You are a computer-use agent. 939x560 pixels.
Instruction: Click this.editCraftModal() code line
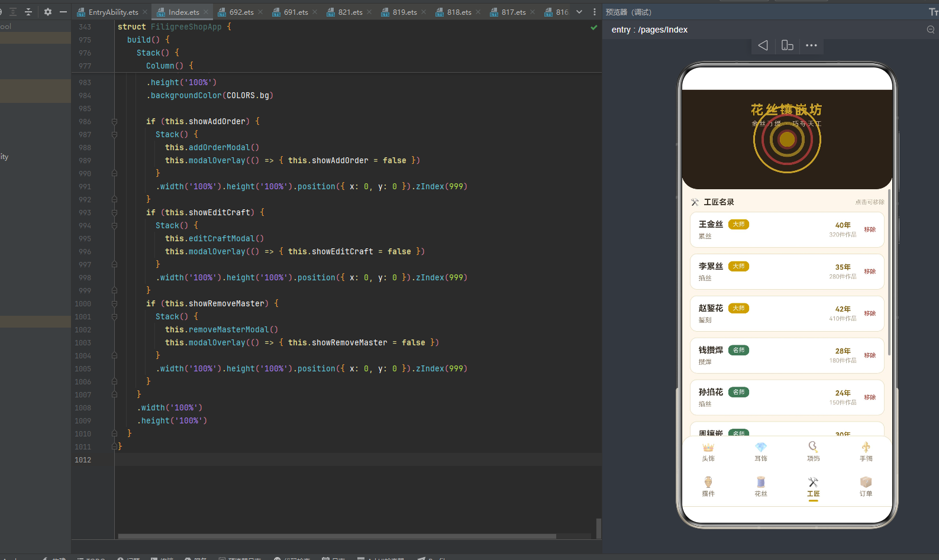click(214, 238)
